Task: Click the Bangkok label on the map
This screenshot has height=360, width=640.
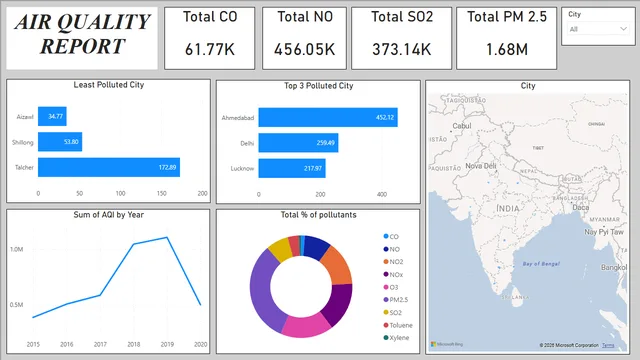Action: pyautogui.click(x=614, y=267)
